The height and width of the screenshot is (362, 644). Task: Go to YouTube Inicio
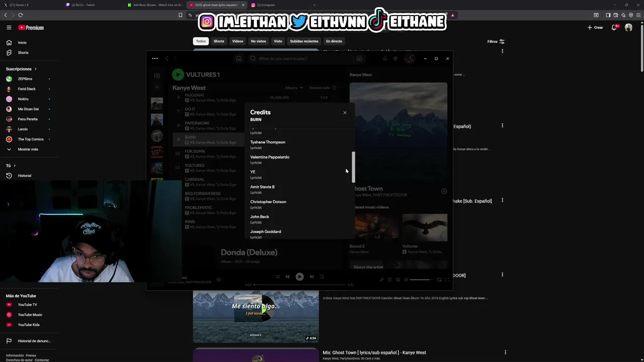click(x=29, y=43)
